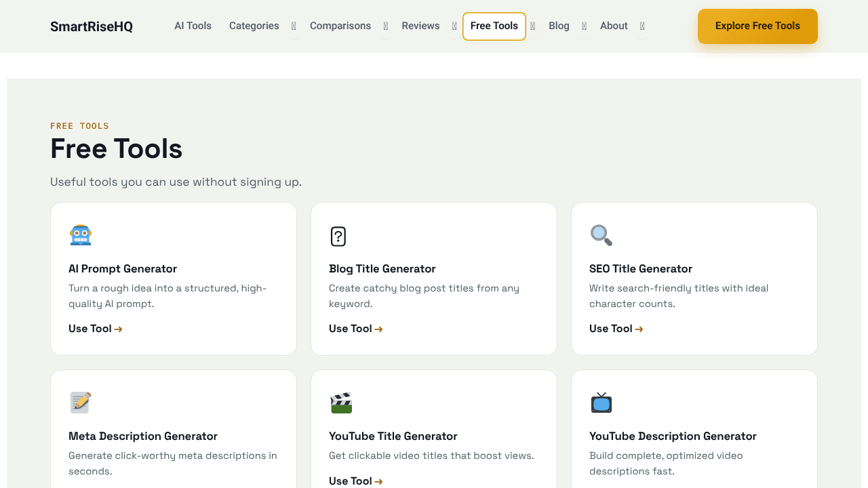Select the highlighted Free Tools nav item
Viewport: 868px width, 488px height.
tap(494, 26)
